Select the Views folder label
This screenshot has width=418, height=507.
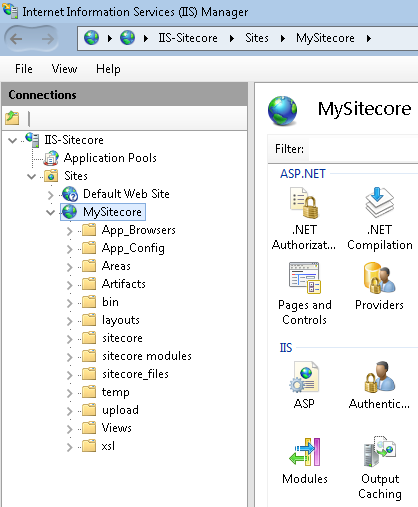(x=117, y=428)
